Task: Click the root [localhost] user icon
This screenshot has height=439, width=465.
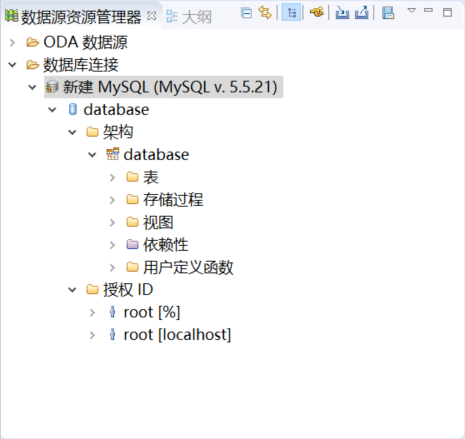Action: tap(113, 334)
